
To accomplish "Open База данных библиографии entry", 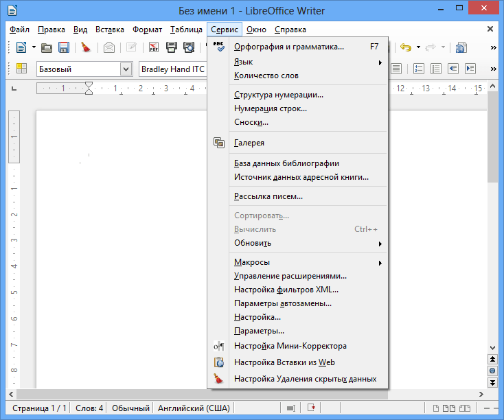I will pos(298,163).
